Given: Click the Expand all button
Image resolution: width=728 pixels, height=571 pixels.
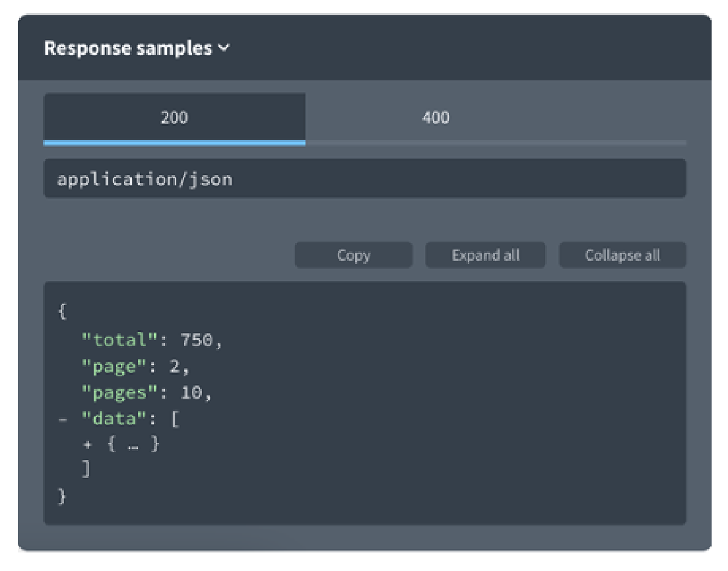Looking at the screenshot, I should (485, 255).
